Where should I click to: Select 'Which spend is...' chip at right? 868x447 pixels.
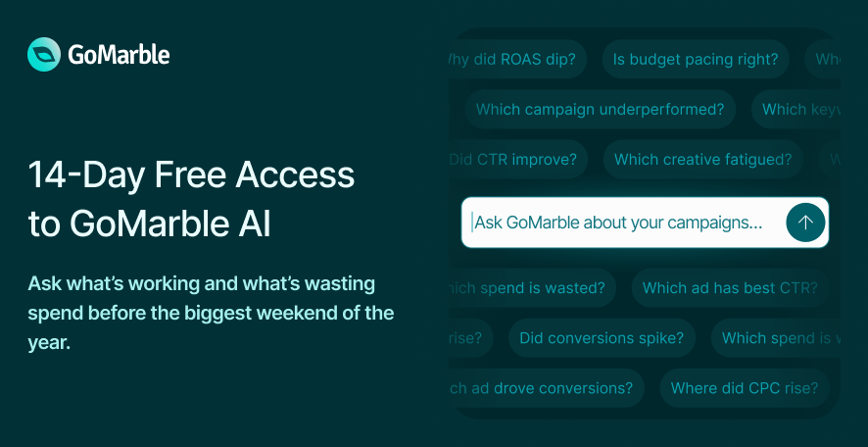coord(776,338)
